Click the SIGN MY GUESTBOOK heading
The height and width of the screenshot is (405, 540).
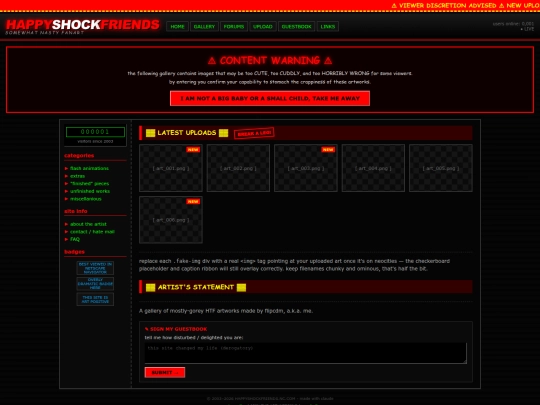tap(176, 329)
